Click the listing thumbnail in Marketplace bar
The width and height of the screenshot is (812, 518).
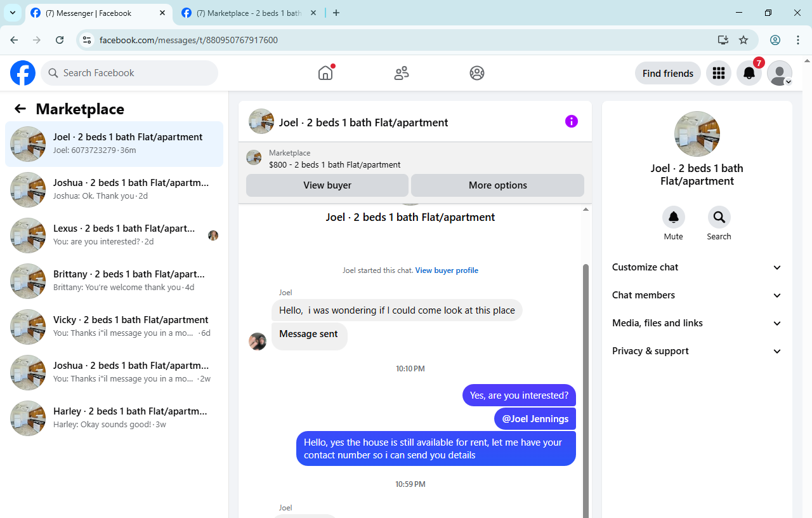coord(254,158)
